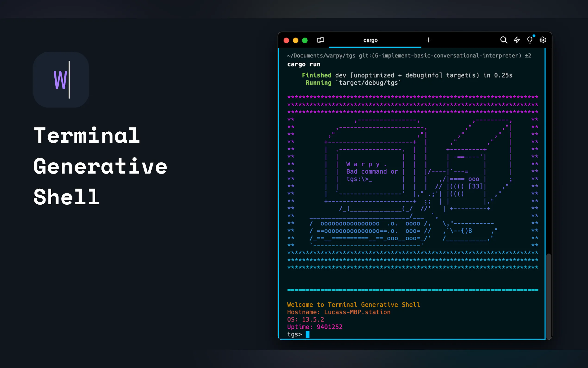Click 'Running' target/debug/tgs line
Screen dimensions: 588x368
tap(353, 83)
